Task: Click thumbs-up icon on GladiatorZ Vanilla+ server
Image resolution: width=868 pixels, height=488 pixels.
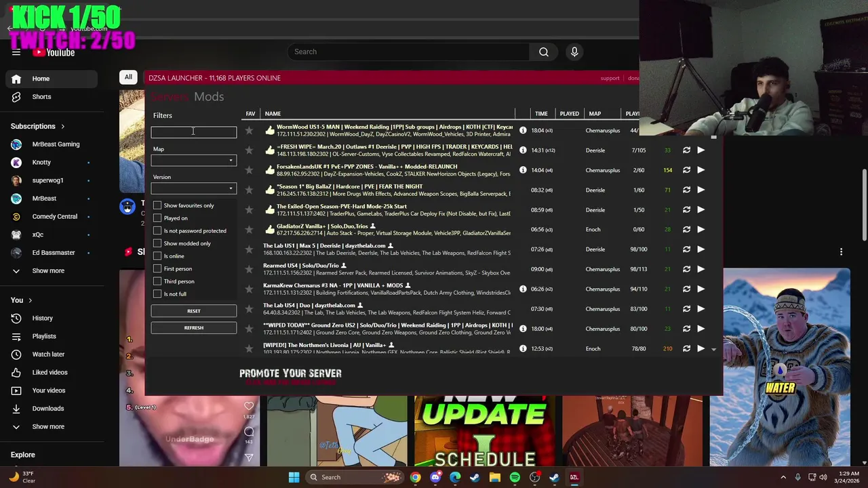Action: [270, 230]
